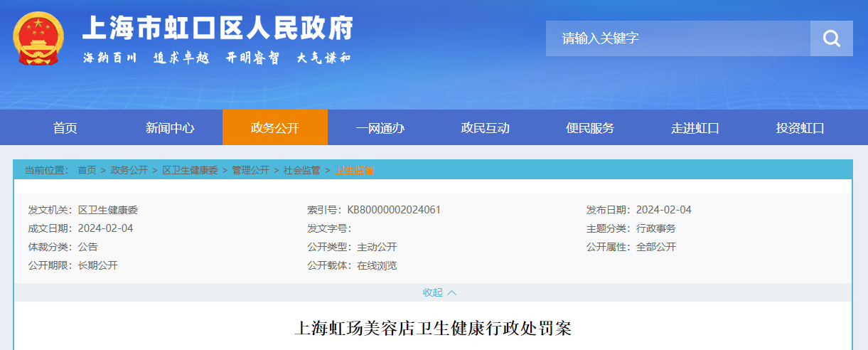
Task: Click 管理公开 breadcrumb link
Action: (x=251, y=170)
